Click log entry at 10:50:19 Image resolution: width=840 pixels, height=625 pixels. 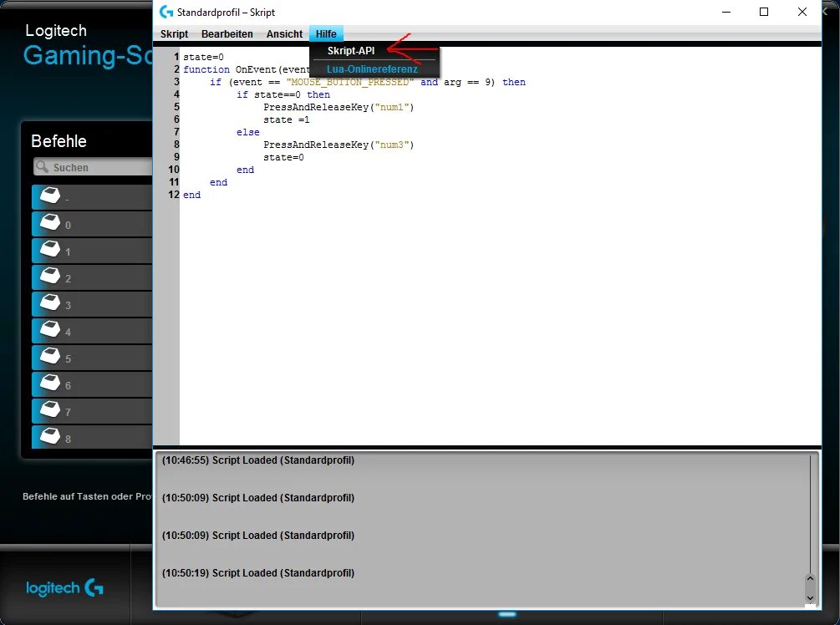pyautogui.click(x=258, y=572)
